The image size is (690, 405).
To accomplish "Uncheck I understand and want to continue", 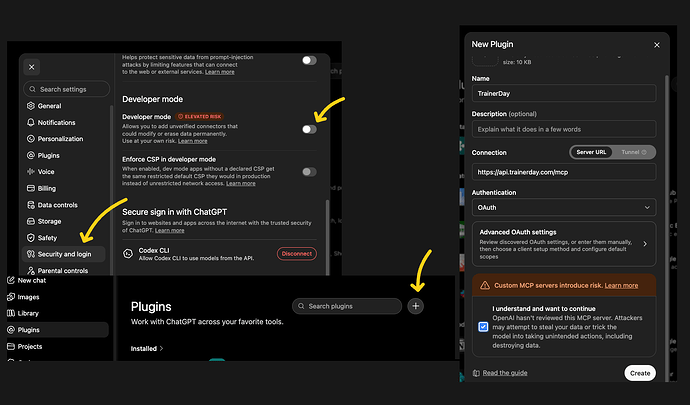I will (483, 327).
